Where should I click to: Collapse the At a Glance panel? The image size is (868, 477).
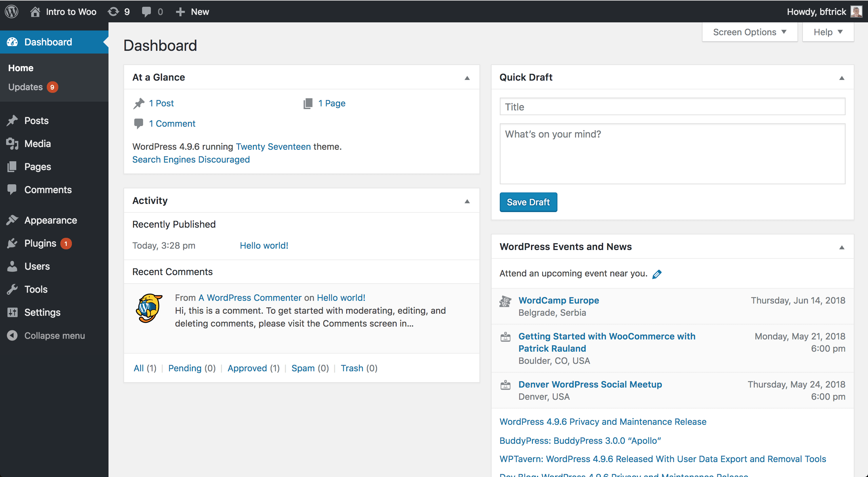coord(468,77)
